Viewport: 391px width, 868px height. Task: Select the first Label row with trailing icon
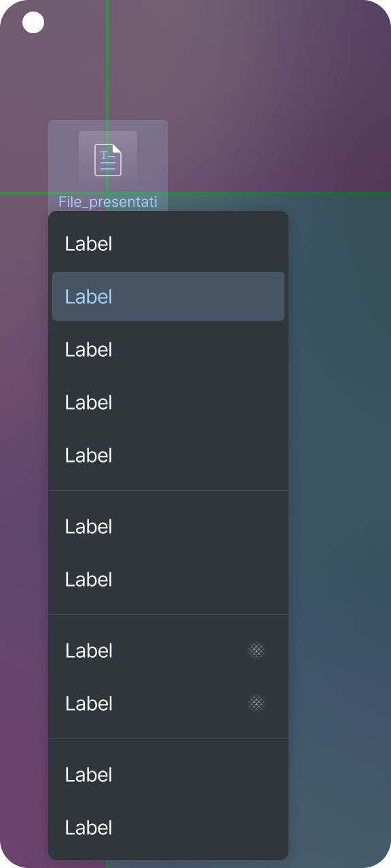tap(168, 650)
